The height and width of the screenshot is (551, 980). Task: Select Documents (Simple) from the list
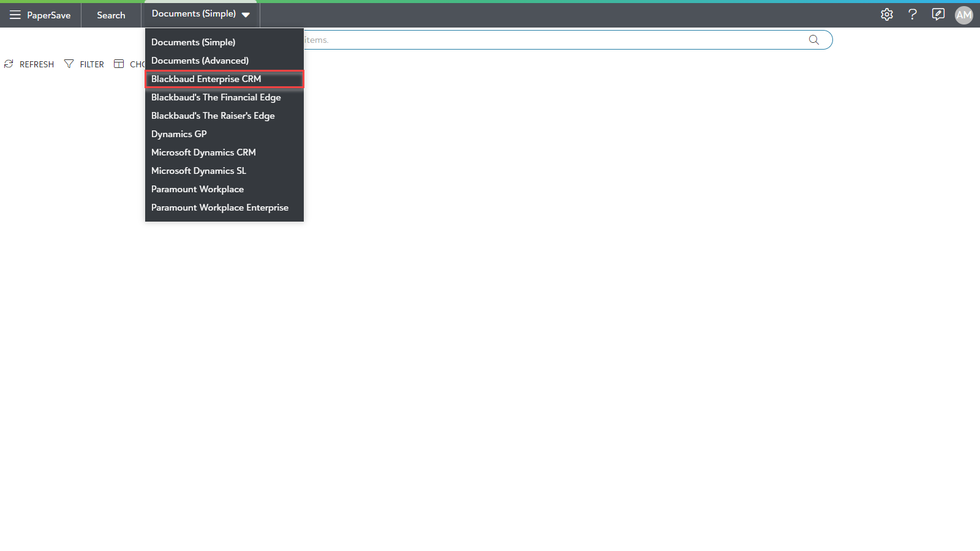pyautogui.click(x=193, y=42)
